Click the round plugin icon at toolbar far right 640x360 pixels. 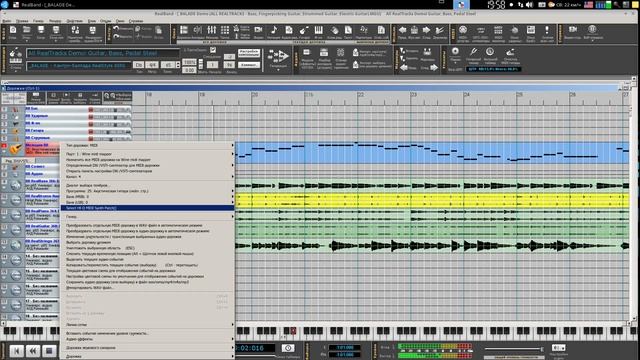[x=592, y=29]
